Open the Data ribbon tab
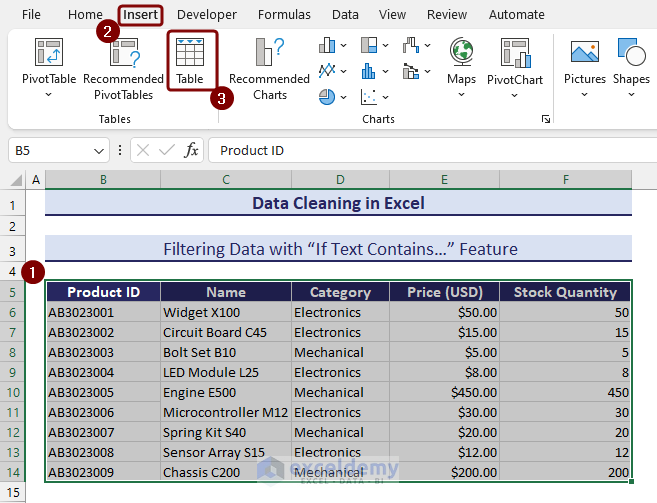The width and height of the screenshot is (657, 503). tap(345, 15)
